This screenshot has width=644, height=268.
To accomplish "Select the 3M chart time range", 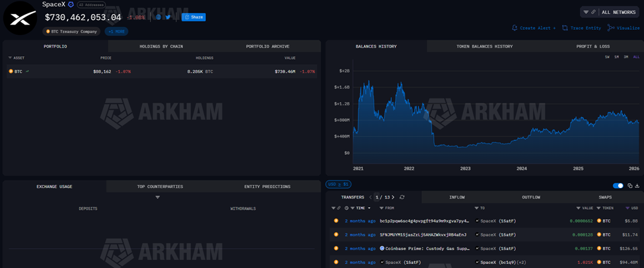I will click(x=626, y=57).
